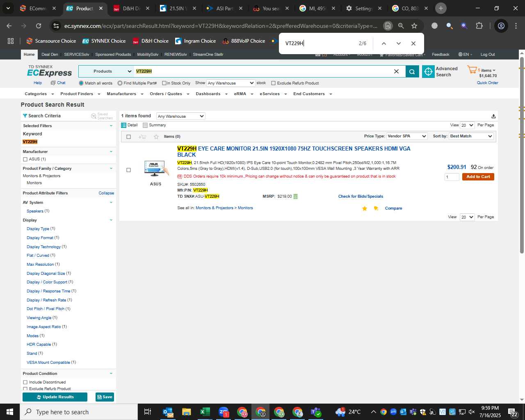This screenshot has width=525, height=420.
Task: Open Chat icon link
Action: coord(58,83)
